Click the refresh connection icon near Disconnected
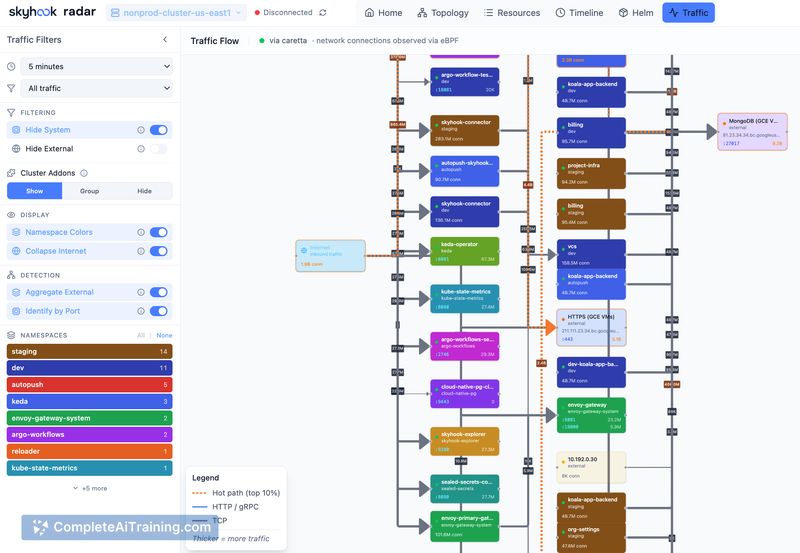Image resolution: width=800 pixels, height=553 pixels. pos(323,13)
